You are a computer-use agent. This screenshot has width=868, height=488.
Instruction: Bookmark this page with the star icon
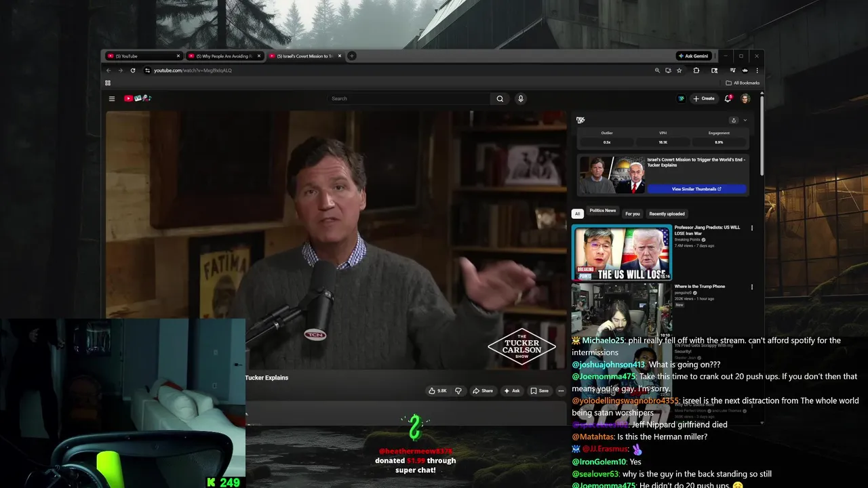(x=679, y=70)
